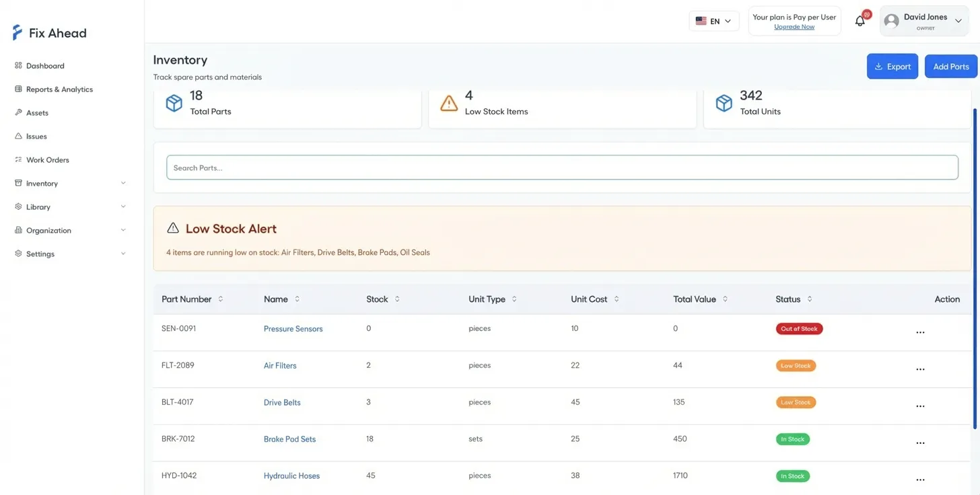Open the Air Filters part link
This screenshot has width=980, height=495.
280,366
